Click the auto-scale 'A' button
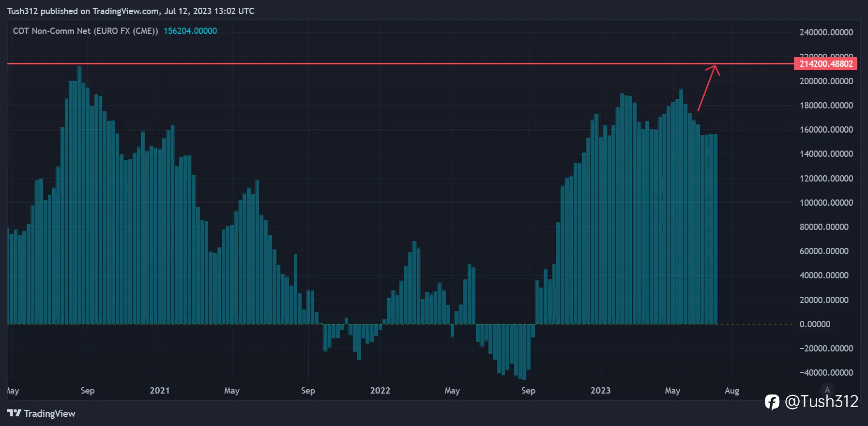 coord(827,390)
